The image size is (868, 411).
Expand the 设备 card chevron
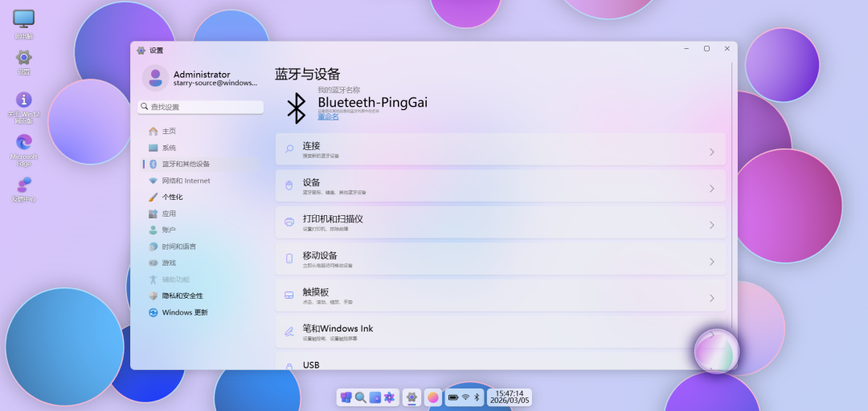[x=712, y=189]
